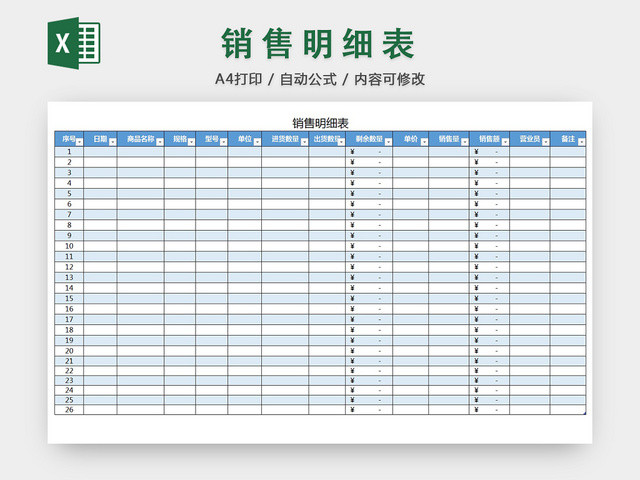Image resolution: width=640 pixels, height=480 pixels.
Task: Select serial number cell 26
Action: [x=69, y=410]
